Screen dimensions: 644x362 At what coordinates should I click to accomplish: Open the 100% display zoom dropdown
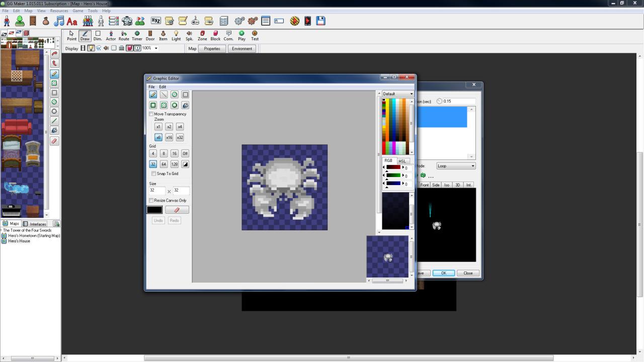coord(150,48)
